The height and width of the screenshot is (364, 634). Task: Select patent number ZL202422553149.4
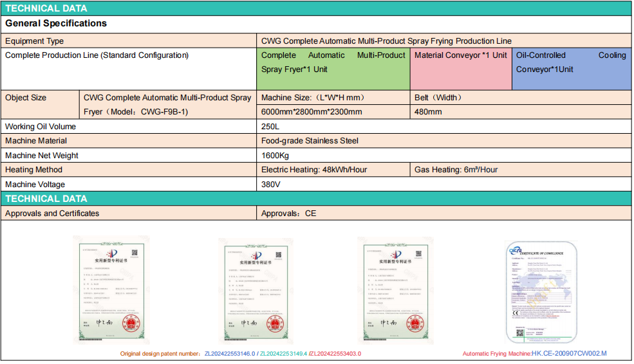283,354
